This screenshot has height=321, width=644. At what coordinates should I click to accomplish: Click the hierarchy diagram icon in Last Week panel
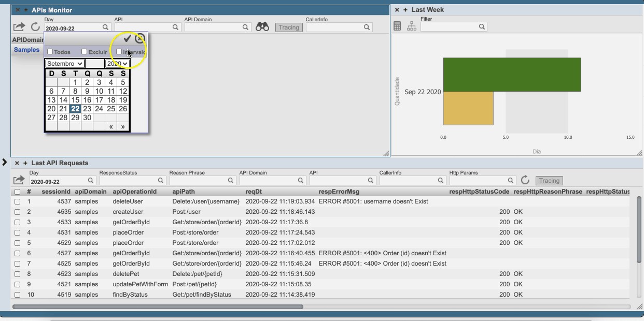tap(412, 26)
